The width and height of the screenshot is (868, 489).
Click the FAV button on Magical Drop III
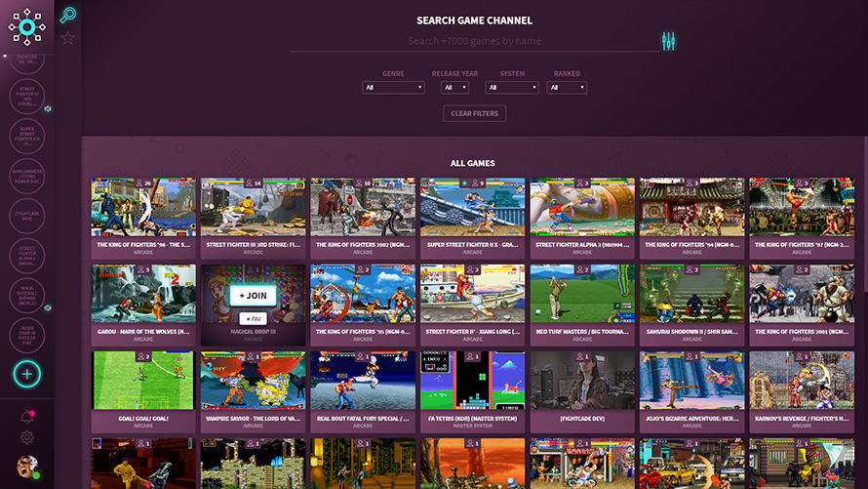point(253,319)
